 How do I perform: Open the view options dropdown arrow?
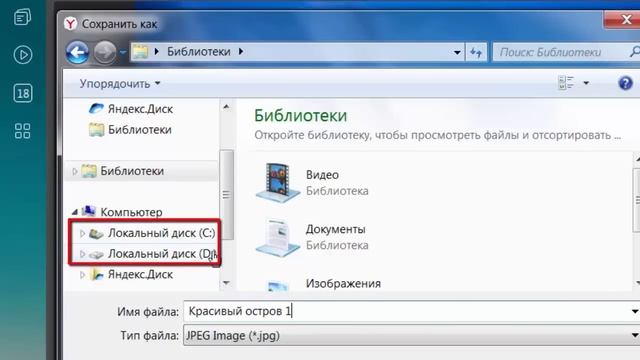pyautogui.click(x=586, y=83)
